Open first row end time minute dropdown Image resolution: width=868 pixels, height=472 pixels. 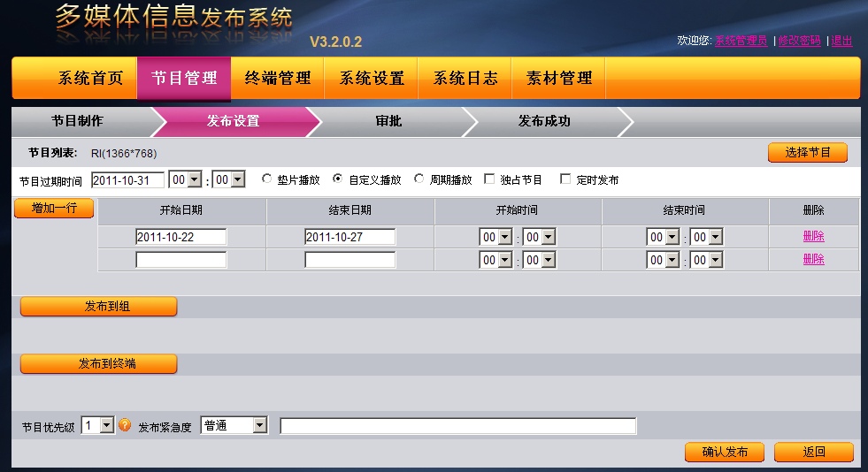click(x=707, y=237)
